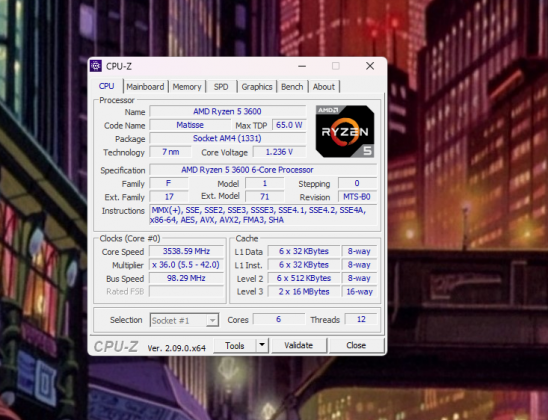Expand the Tools dropdown arrow
This screenshot has height=420, width=548.
point(262,346)
